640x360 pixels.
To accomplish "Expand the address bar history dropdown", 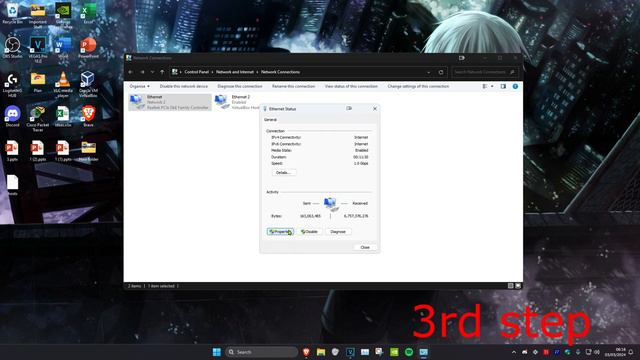I will click(429, 72).
